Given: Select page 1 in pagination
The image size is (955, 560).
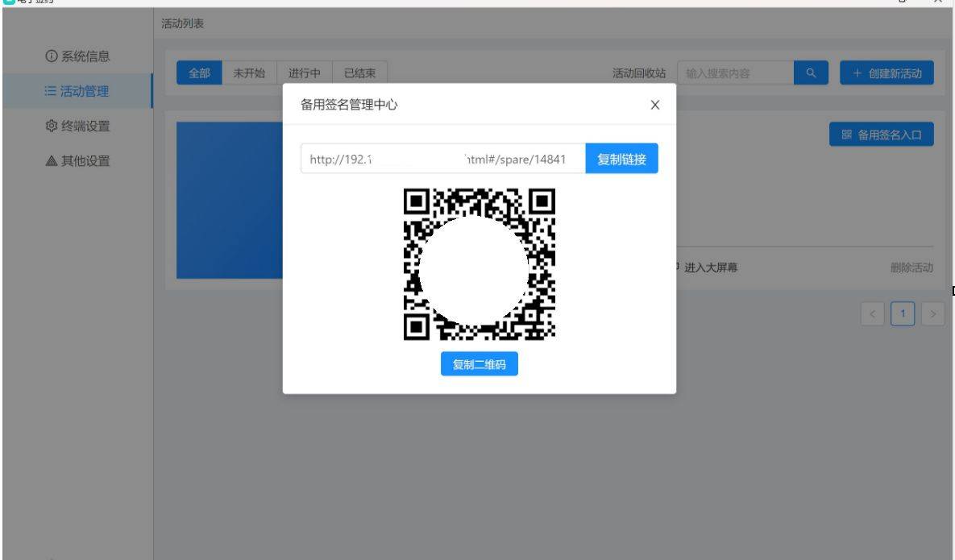Looking at the screenshot, I should click(x=903, y=314).
